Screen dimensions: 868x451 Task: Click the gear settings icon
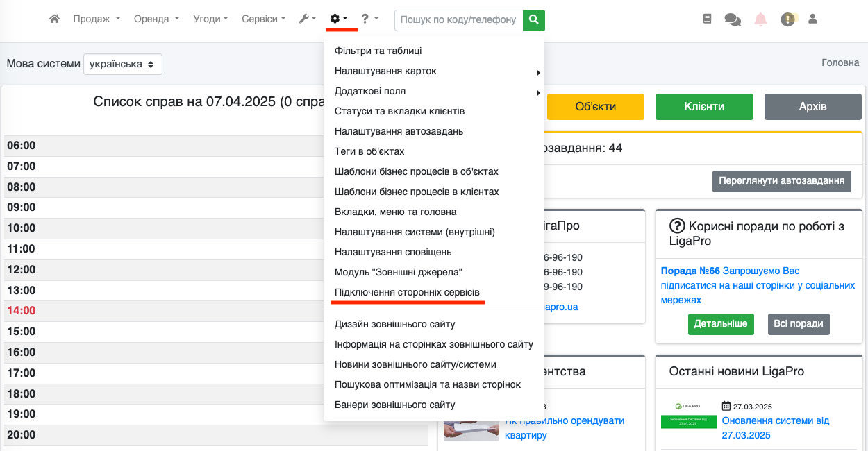coord(339,19)
